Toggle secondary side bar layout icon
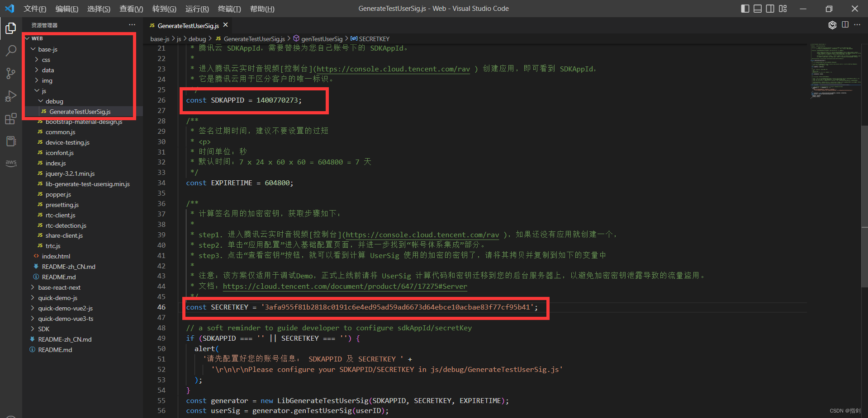The image size is (868, 418). pyautogui.click(x=770, y=9)
